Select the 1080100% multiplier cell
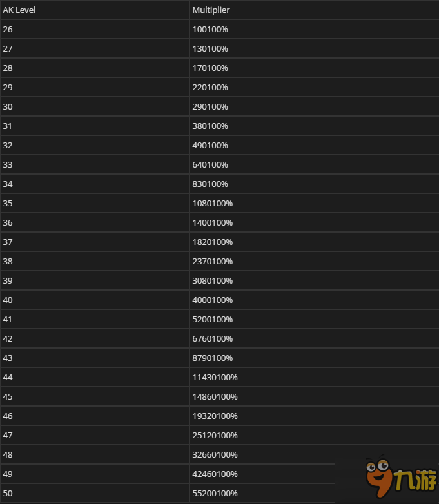The width and height of the screenshot is (439, 504). click(x=314, y=203)
